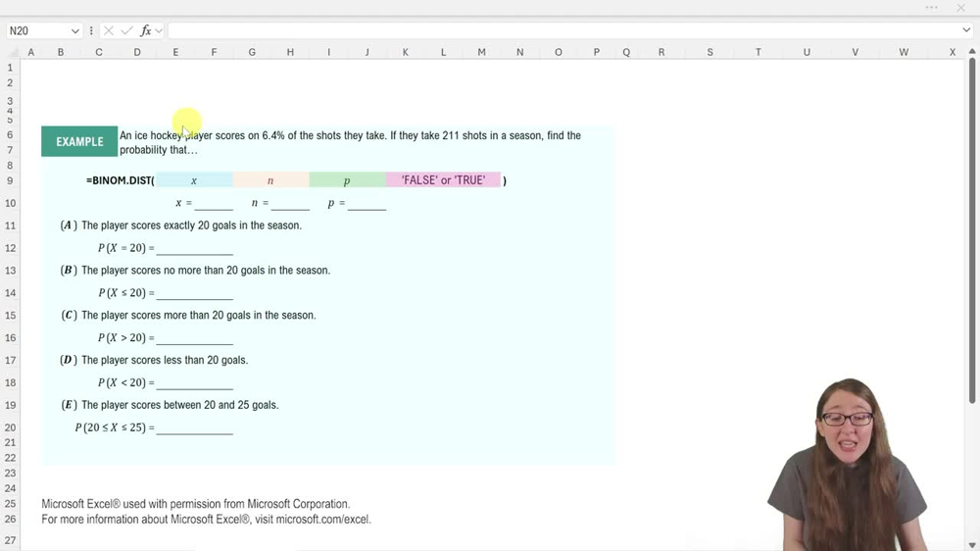Click the vertical scrollbar thumb
This screenshot has height=551, width=980.
tap(972, 230)
